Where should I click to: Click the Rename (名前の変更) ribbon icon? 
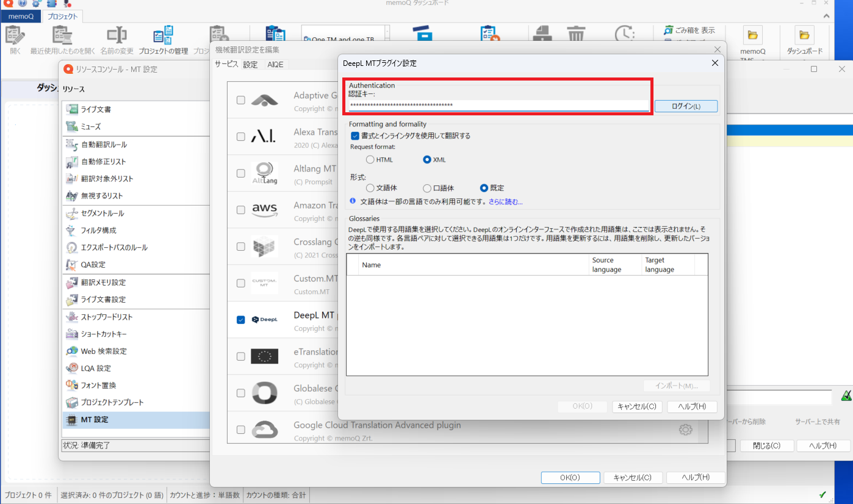click(x=116, y=35)
